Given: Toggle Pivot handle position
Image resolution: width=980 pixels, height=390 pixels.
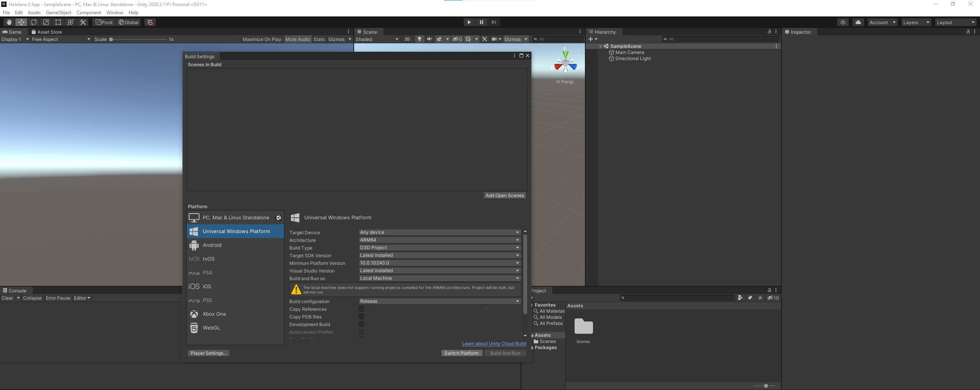Looking at the screenshot, I should 104,22.
